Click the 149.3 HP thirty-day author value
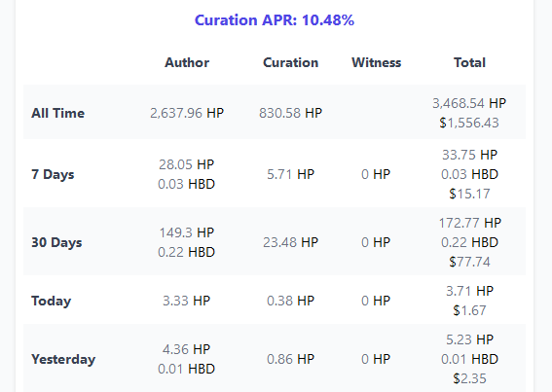 coord(186,232)
